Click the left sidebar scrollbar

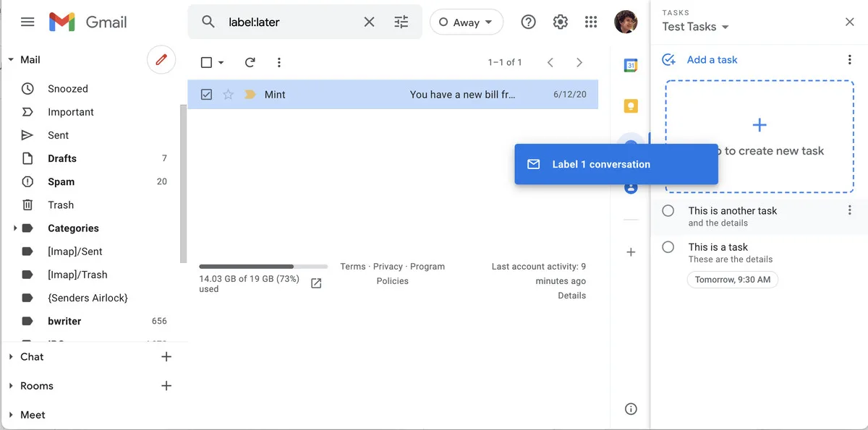(183, 184)
